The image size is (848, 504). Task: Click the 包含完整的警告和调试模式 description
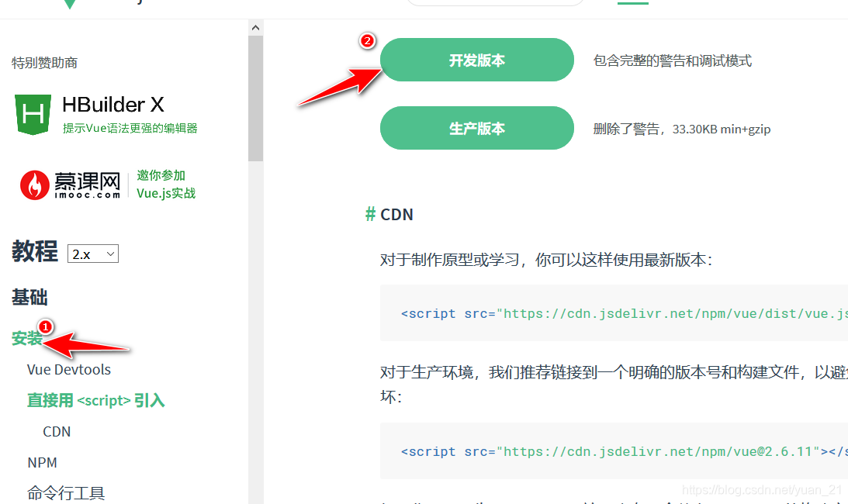(672, 60)
